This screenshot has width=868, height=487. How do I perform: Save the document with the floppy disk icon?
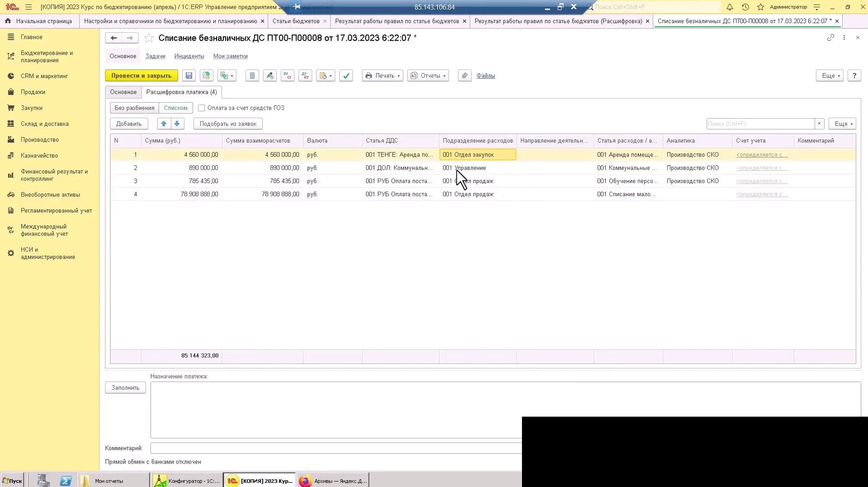[x=189, y=76]
